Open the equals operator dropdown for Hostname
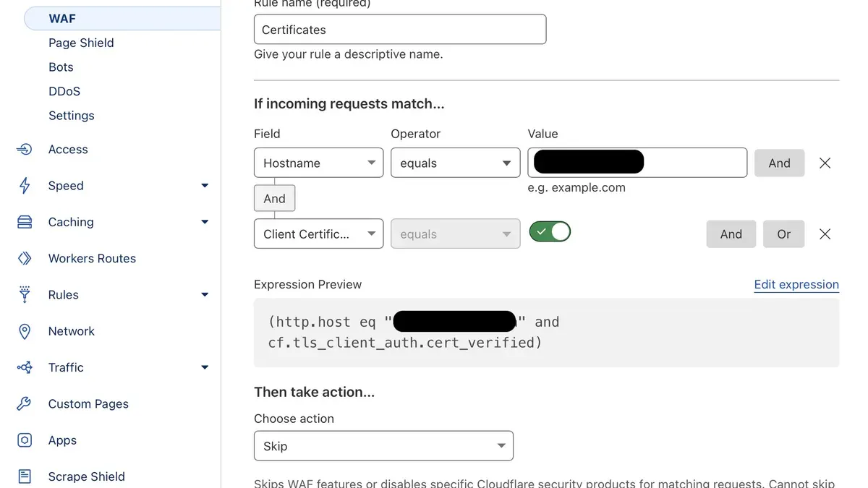Image resolution: width=868 pixels, height=488 pixels. (455, 163)
